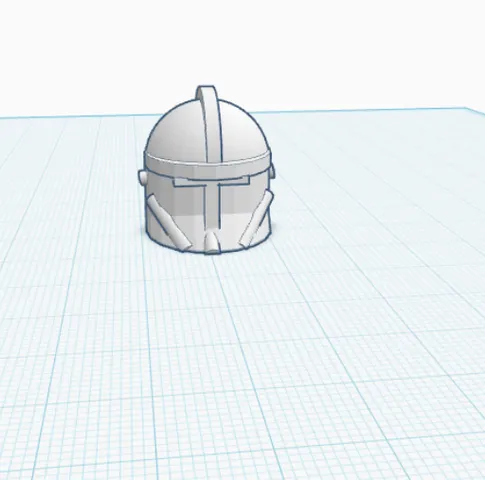Select the small chin cone at helmet bottom
This screenshot has width=485, height=480.
pos(211,242)
